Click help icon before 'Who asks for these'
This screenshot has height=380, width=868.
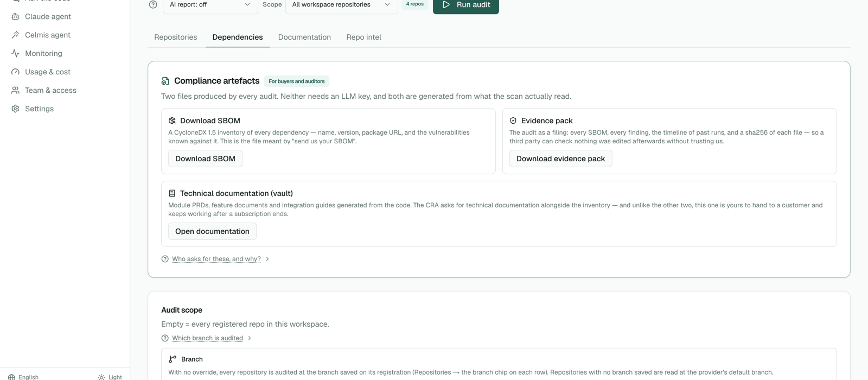tap(165, 259)
